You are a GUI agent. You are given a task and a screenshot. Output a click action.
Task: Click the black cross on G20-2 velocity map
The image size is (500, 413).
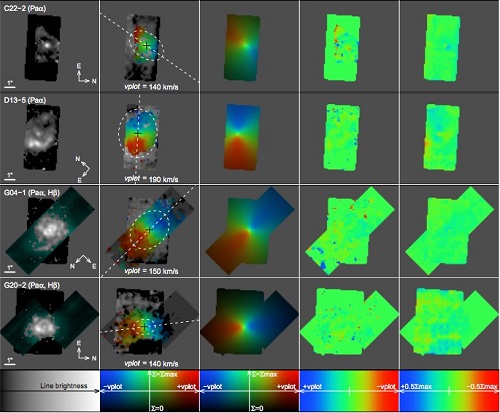[144, 327]
